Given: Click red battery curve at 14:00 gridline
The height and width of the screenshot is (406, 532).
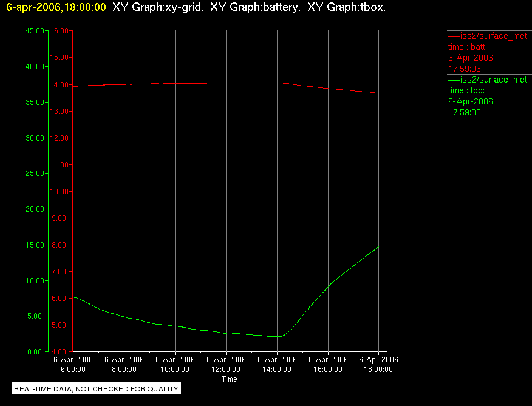Looking at the screenshot, I should click(x=277, y=83).
